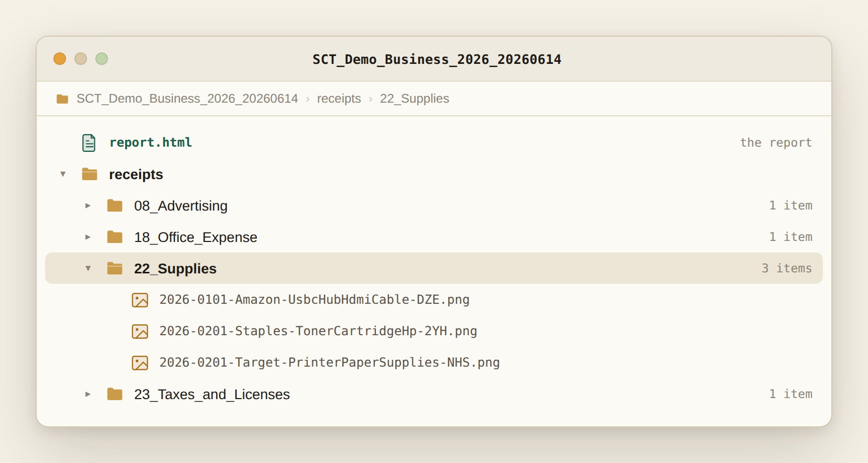This screenshot has width=868, height=463.
Task: Open 2026-0101-Amazon-UsbcHubHdmiCable-DZE.png
Action: coord(314,300)
